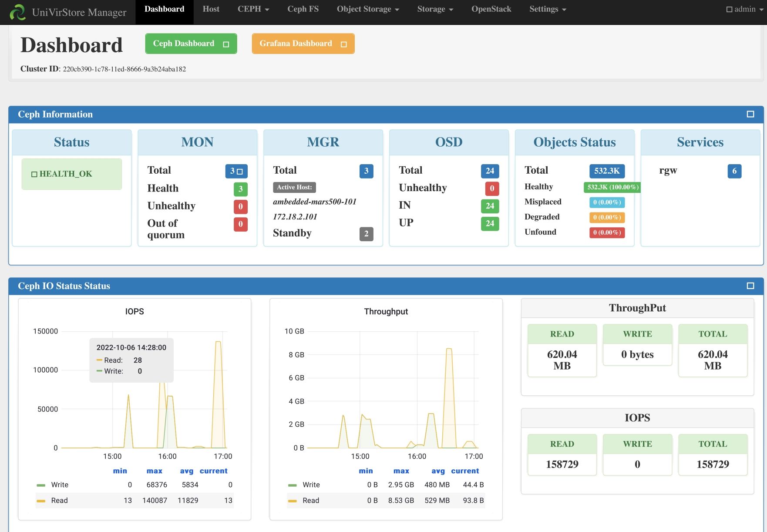The width and height of the screenshot is (767, 532).
Task: Toggle the Write series in Throughput legend
Action: [x=311, y=485]
